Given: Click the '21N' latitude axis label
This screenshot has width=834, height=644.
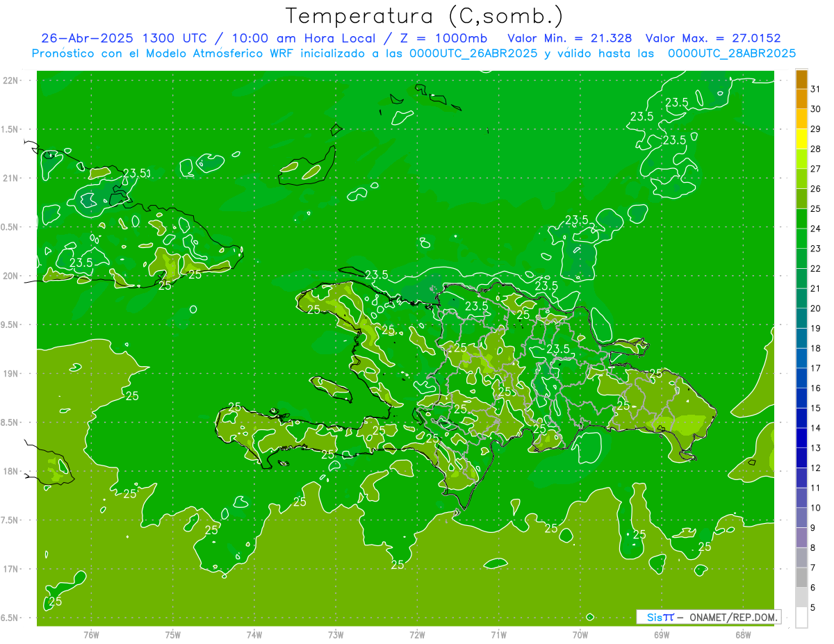Looking at the screenshot, I should pos(11,178).
